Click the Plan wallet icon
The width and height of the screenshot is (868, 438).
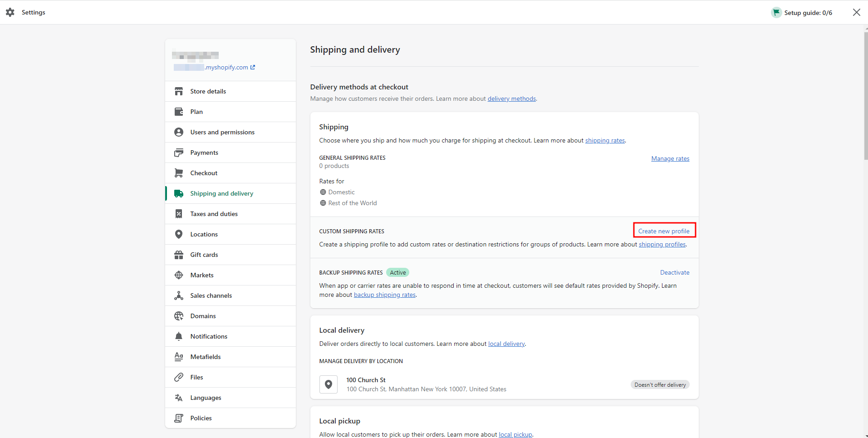click(179, 112)
